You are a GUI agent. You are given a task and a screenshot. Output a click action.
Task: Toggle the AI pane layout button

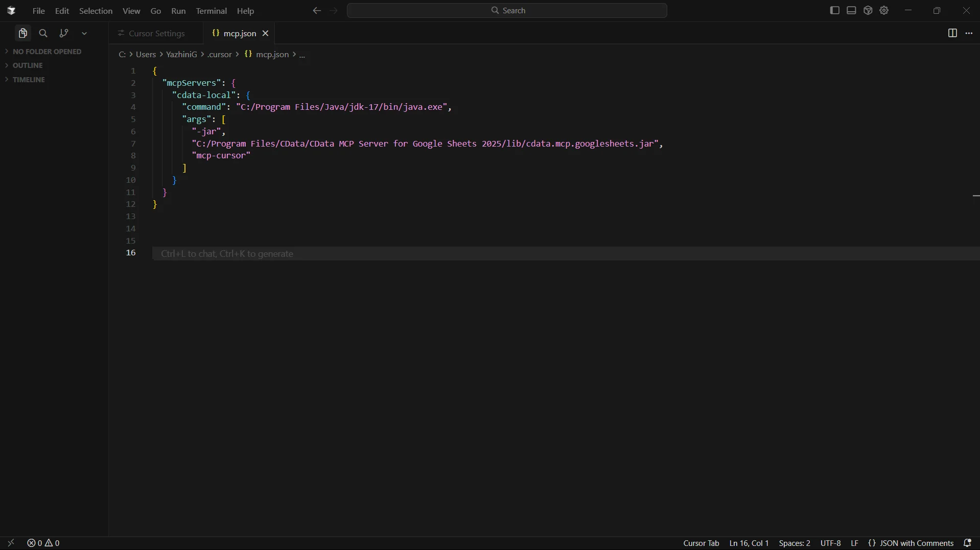pyautogui.click(x=868, y=11)
